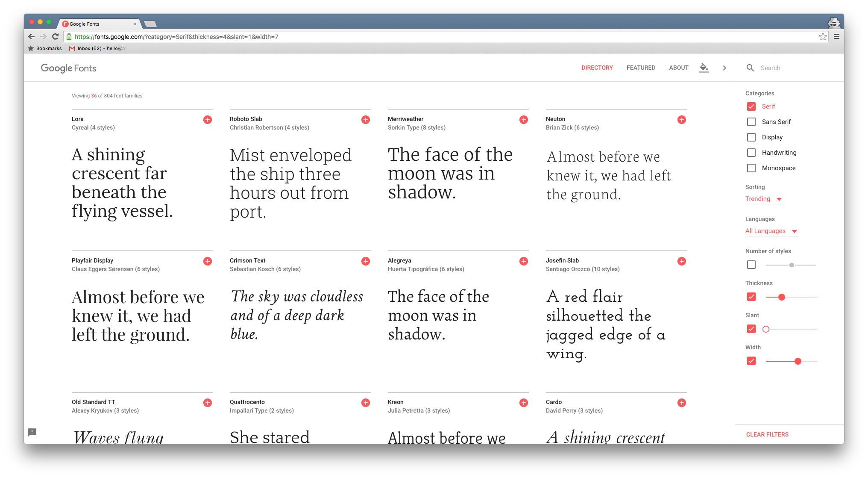Open the Playfair Display font name

[x=92, y=260]
